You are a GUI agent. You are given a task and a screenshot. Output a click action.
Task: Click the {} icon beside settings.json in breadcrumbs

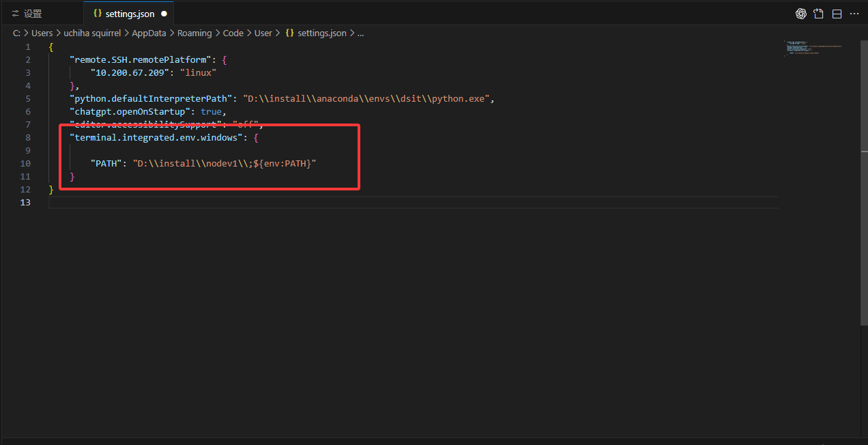289,32
